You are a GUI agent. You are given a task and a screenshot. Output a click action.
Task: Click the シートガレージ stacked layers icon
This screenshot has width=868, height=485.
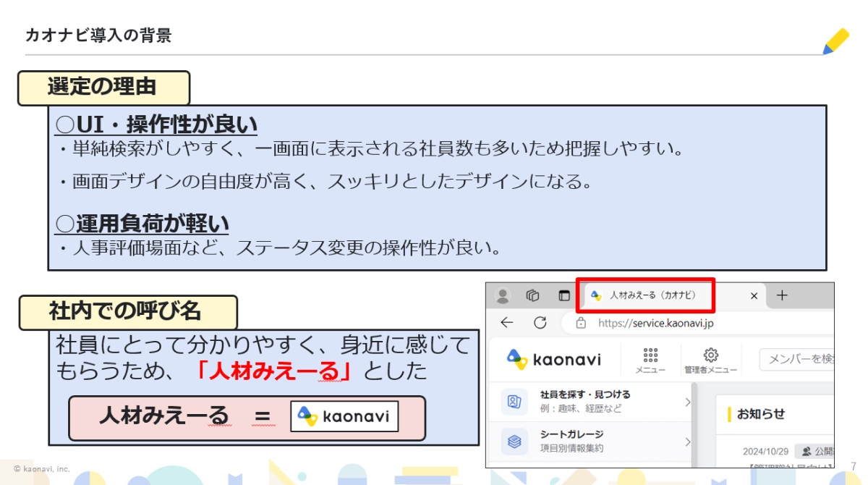tap(514, 440)
